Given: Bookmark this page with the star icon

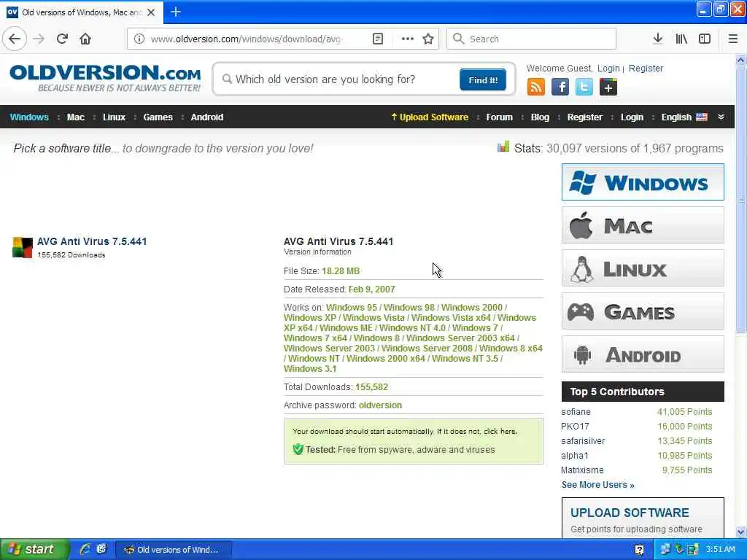Looking at the screenshot, I should (427, 39).
